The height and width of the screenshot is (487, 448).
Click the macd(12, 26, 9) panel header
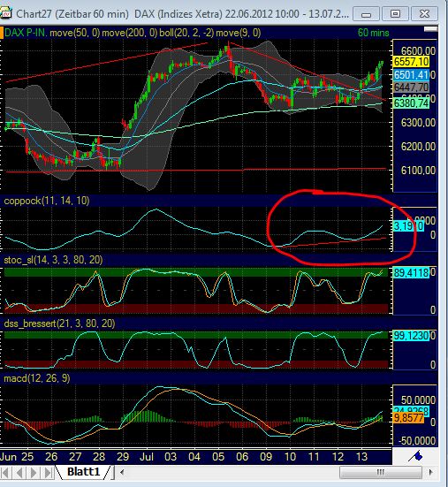click(x=36, y=378)
